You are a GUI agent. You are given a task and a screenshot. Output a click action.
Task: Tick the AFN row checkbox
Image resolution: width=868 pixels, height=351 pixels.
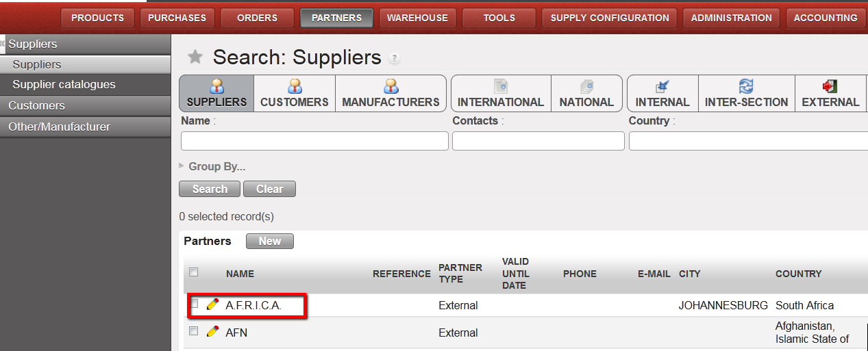(194, 331)
